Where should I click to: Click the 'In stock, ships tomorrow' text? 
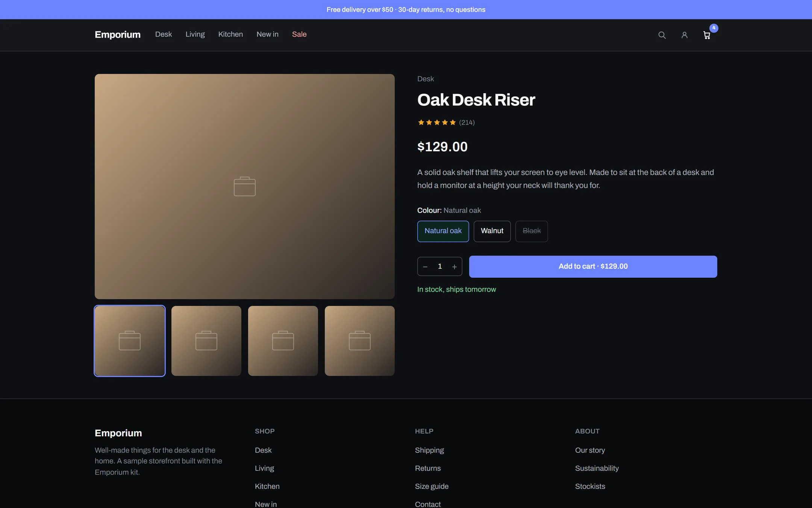(456, 289)
